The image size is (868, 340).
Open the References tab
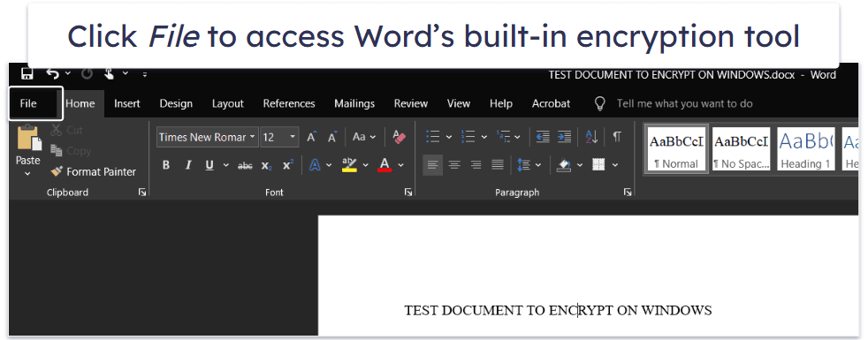pyautogui.click(x=289, y=103)
